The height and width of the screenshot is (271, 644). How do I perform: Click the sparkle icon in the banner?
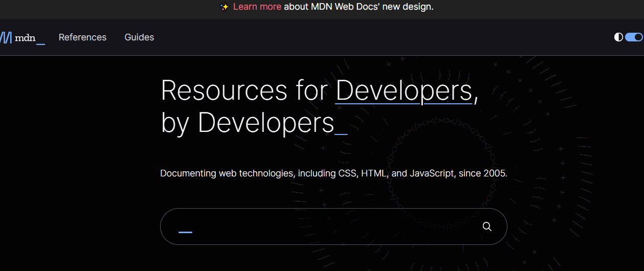pos(224,7)
